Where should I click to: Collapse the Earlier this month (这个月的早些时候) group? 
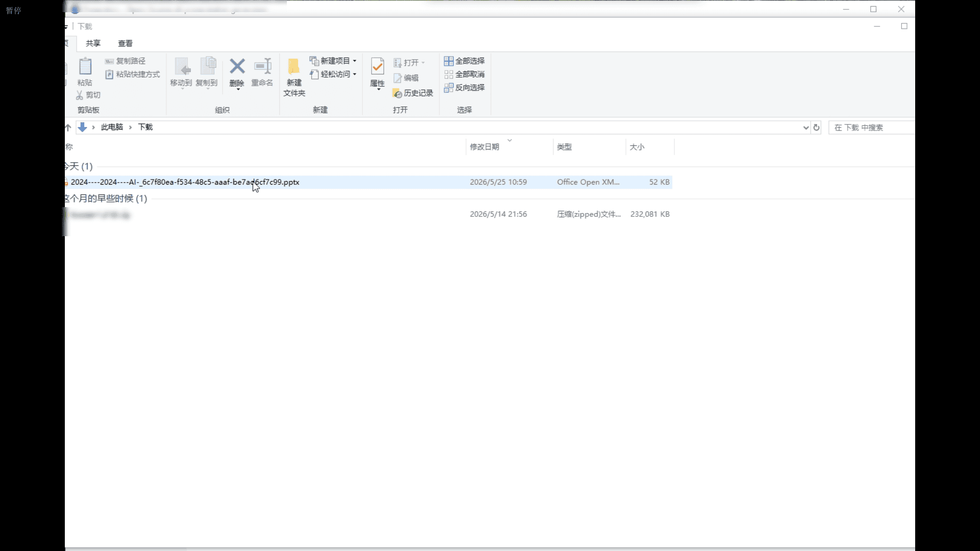106,198
